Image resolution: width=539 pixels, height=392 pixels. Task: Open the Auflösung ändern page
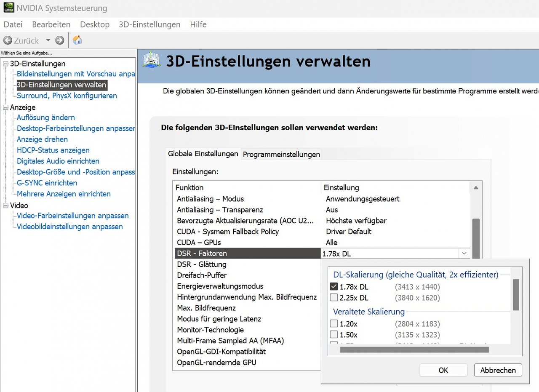46,117
